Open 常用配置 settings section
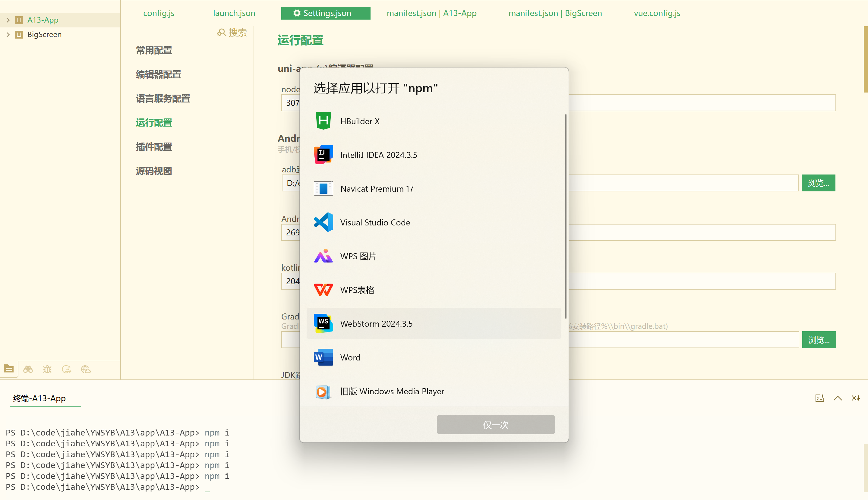 [x=154, y=50]
